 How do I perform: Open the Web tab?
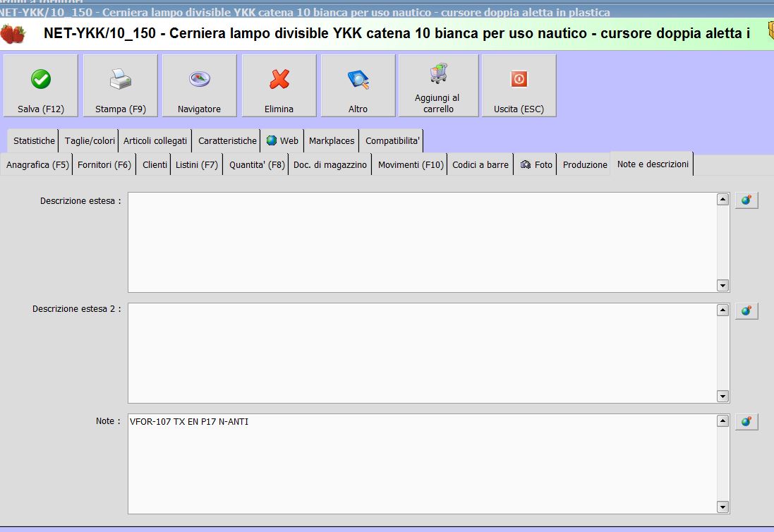282,141
